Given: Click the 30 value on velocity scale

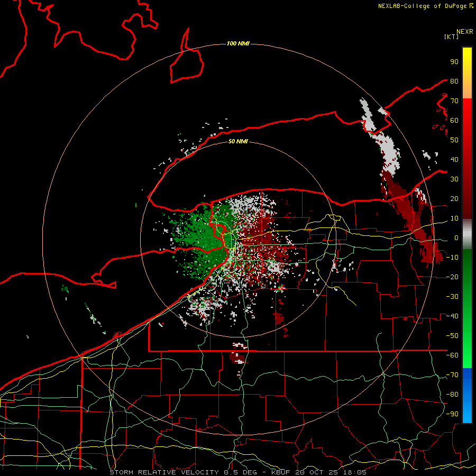Looking at the screenshot, I should point(454,179).
